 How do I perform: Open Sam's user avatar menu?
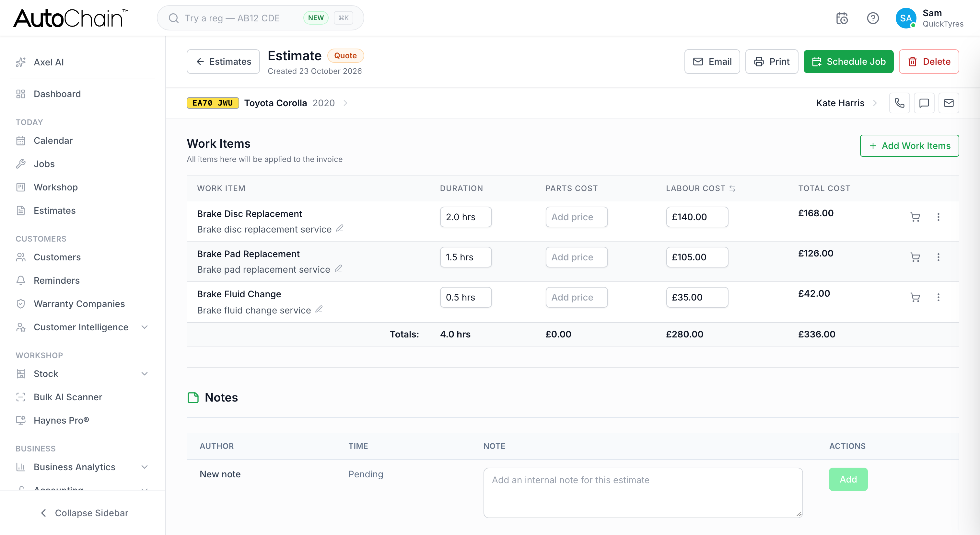pyautogui.click(x=906, y=18)
